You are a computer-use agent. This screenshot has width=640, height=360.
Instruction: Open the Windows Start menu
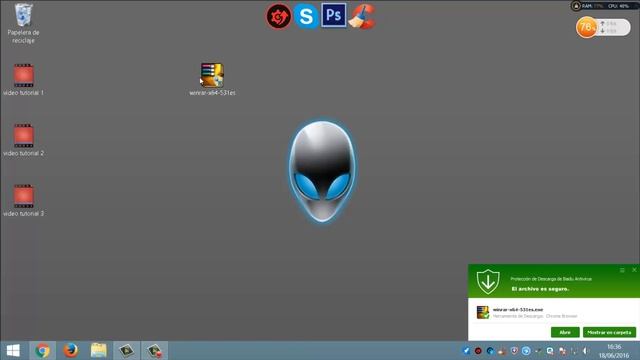(13, 351)
